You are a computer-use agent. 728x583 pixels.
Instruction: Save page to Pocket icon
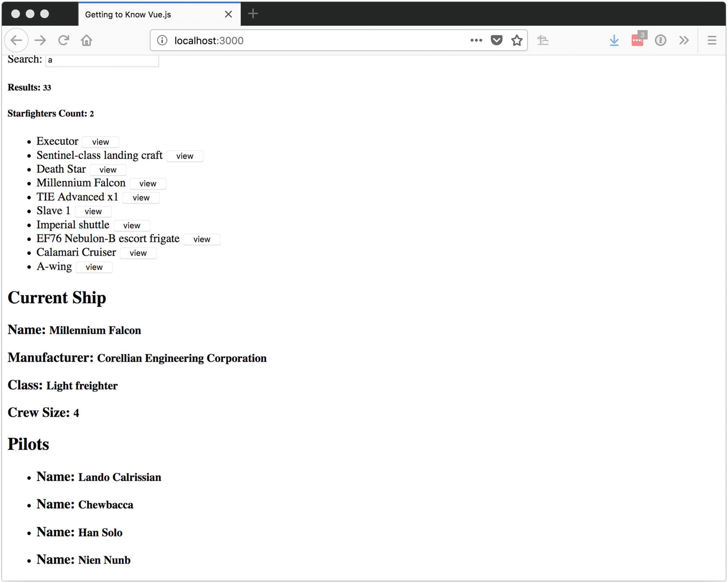(497, 40)
